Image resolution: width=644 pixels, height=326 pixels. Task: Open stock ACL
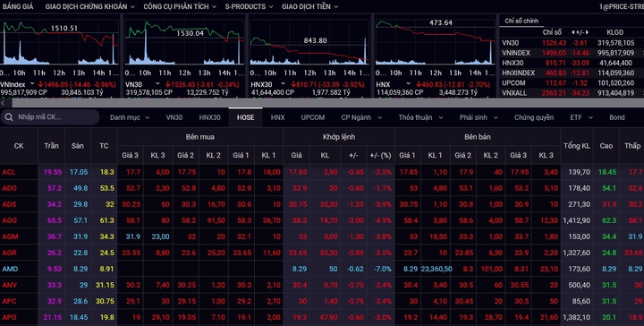9,172
